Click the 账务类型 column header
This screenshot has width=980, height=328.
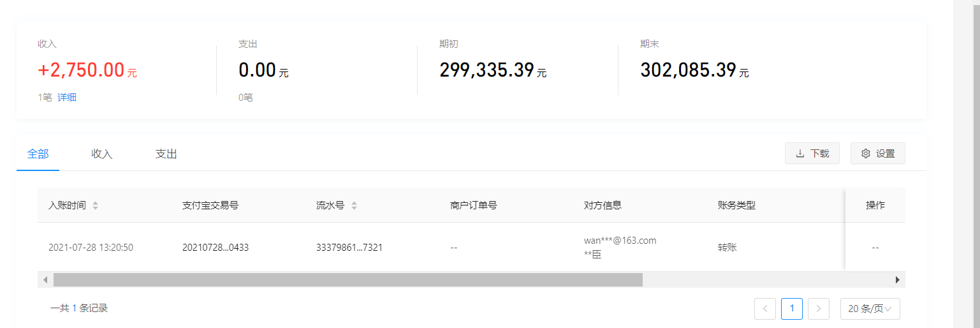736,205
